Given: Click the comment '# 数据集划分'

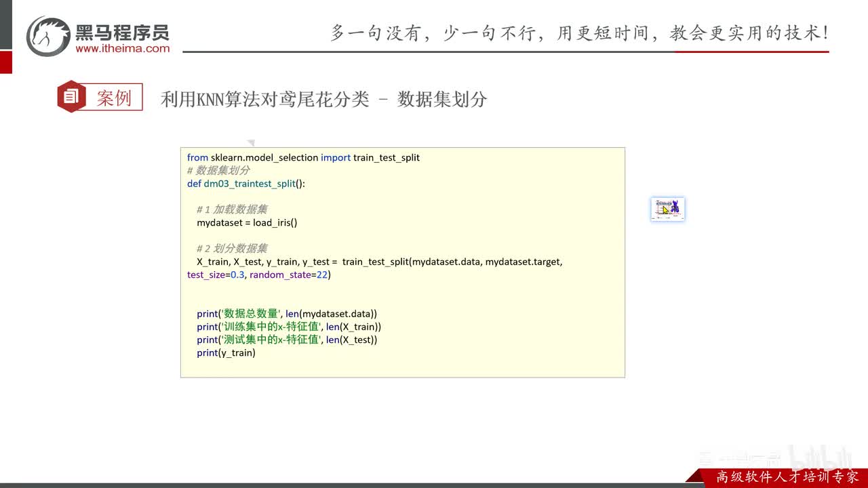Looking at the screenshot, I should click(218, 170).
